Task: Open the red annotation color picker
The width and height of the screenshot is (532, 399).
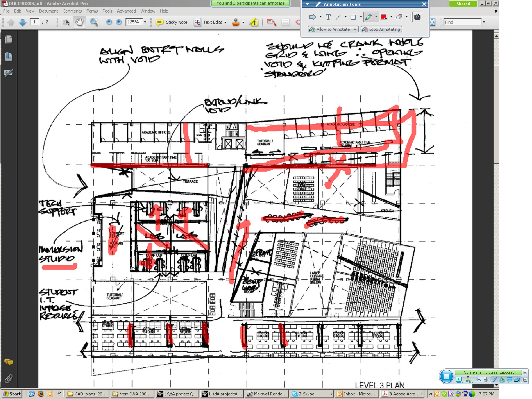Action: pyautogui.click(x=384, y=17)
